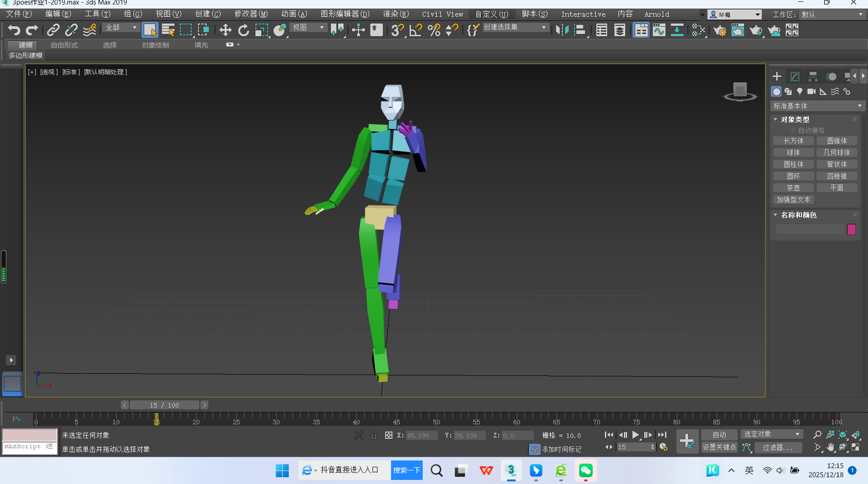Screen dimensions: 868x484
Task: Open the 选定对象 key filter dropdown
Action: pos(771,434)
